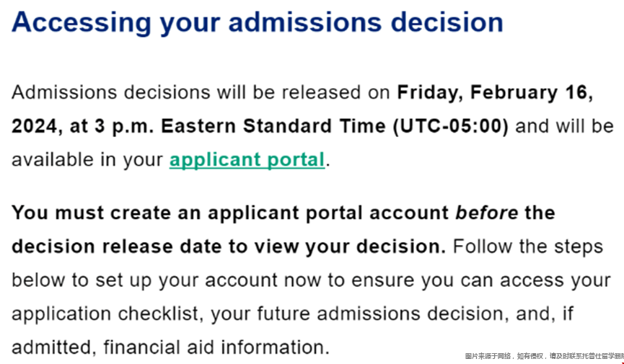Click the Follow the steps text
Viewport: 624px width, 364px height.
[x=528, y=247]
